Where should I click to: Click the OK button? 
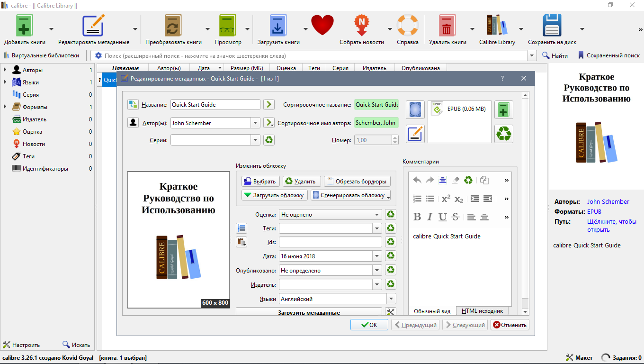pos(369,325)
